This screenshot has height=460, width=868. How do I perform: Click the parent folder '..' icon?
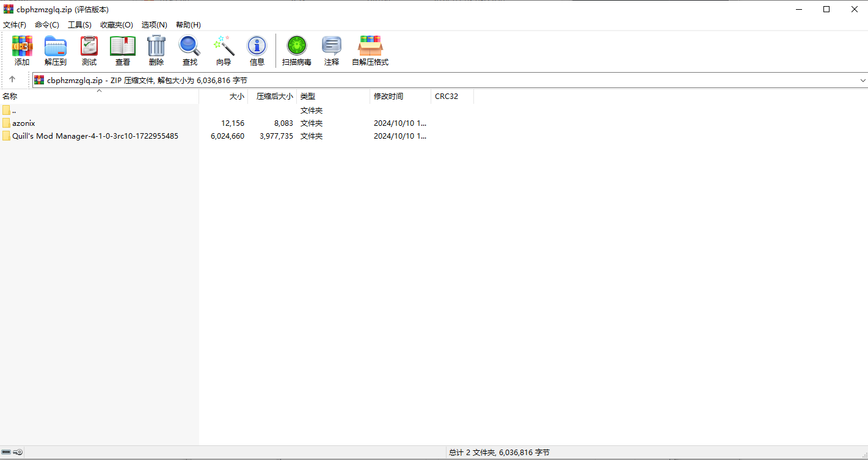[6, 110]
